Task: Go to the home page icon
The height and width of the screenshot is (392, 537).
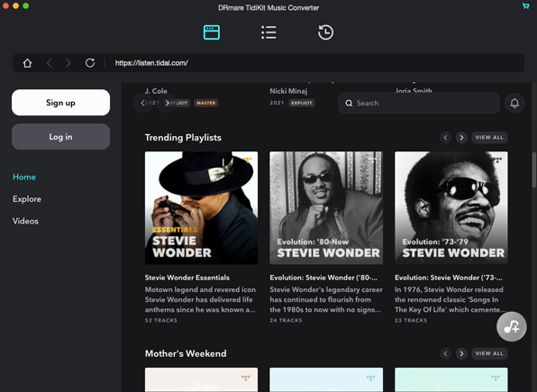Action: (27, 63)
